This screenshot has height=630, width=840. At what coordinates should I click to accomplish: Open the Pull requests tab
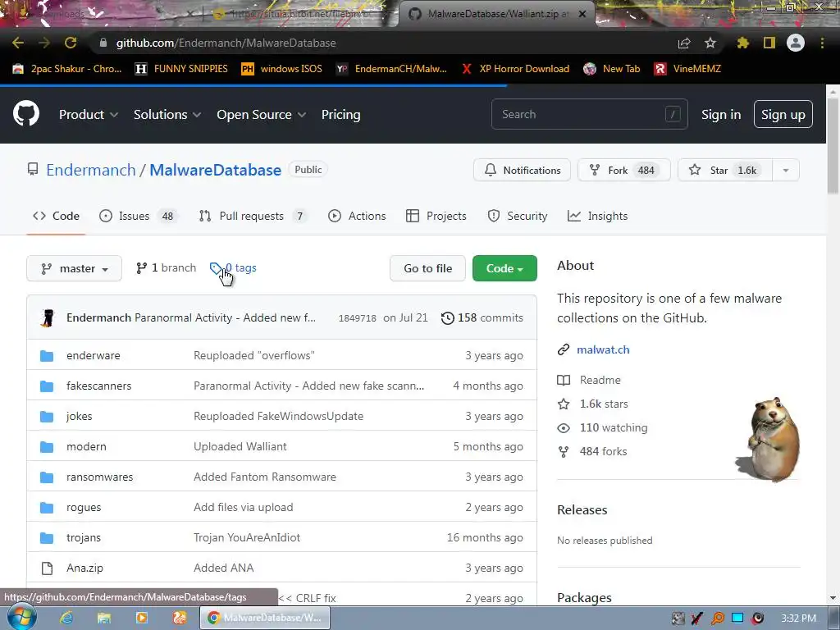253,216
